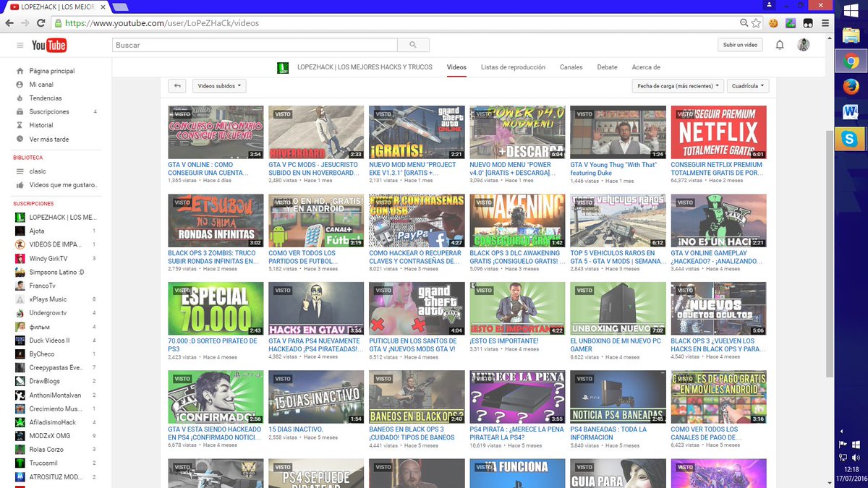Click the taskbar clock showing 12:18
This screenshot has width=868, height=488.
(x=850, y=470)
